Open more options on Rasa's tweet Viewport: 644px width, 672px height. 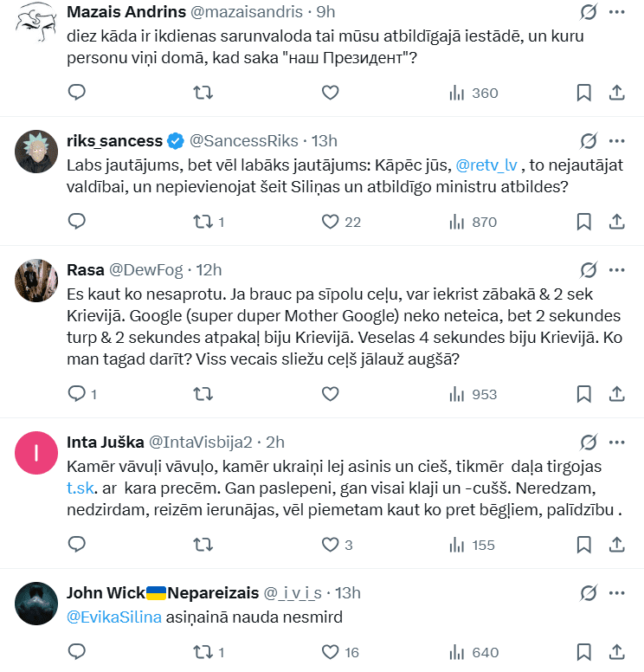tap(617, 270)
